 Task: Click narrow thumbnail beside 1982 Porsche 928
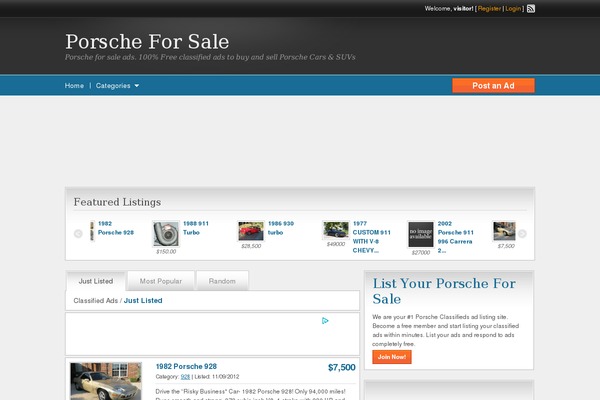click(92, 231)
